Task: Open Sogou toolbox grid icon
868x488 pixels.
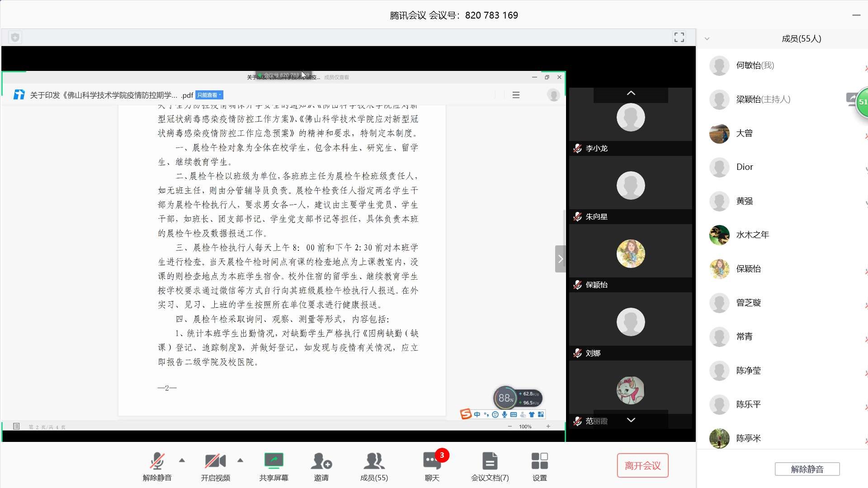Action: click(541, 414)
